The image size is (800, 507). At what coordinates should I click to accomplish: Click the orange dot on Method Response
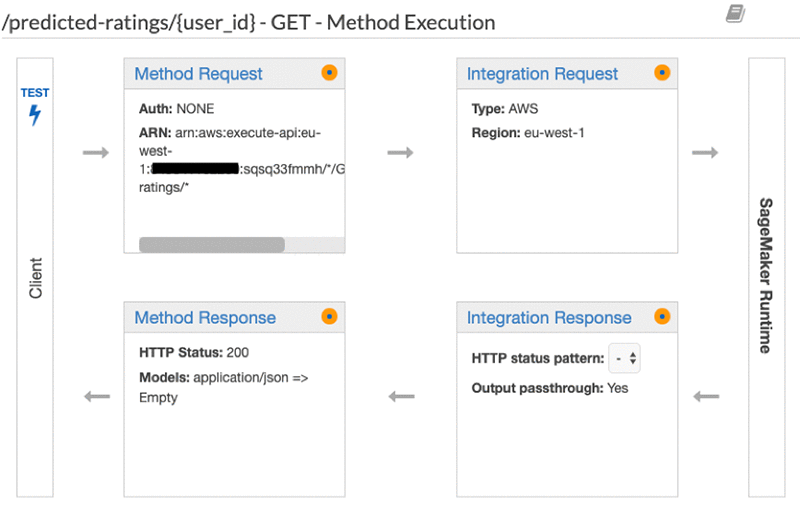click(330, 317)
